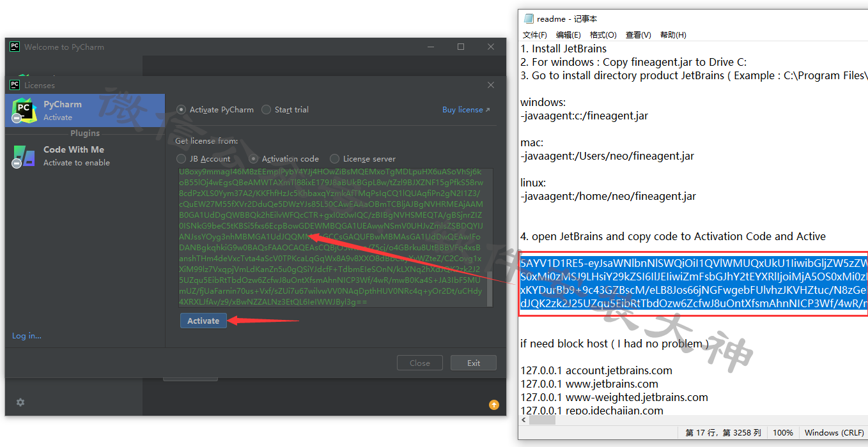Image resolution: width=868 pixels, height=447 pixels.
Task: Click the Notepad horizontal scrollbar thumb
Action: pos(543,420)
